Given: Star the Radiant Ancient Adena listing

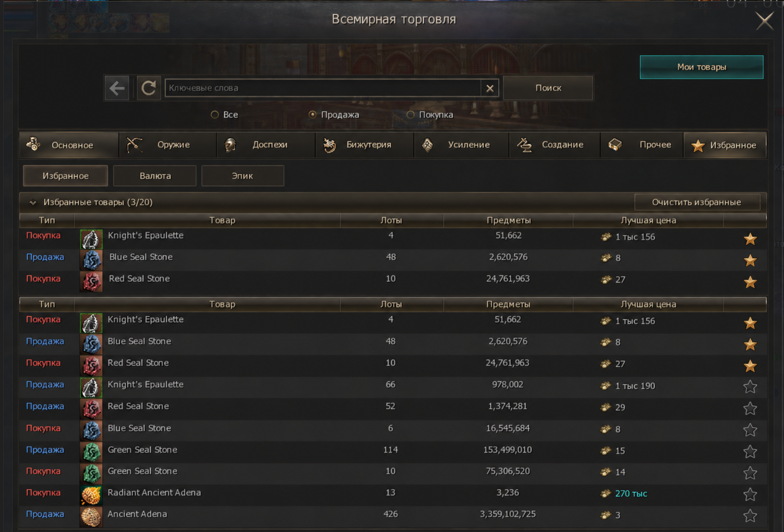Looking at the screenshot, I should click(750, 494).
